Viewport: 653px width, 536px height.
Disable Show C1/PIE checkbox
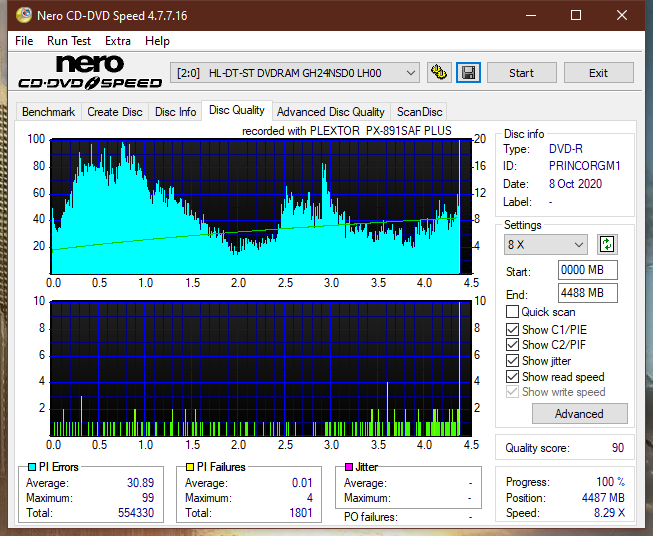coord(512,329)
